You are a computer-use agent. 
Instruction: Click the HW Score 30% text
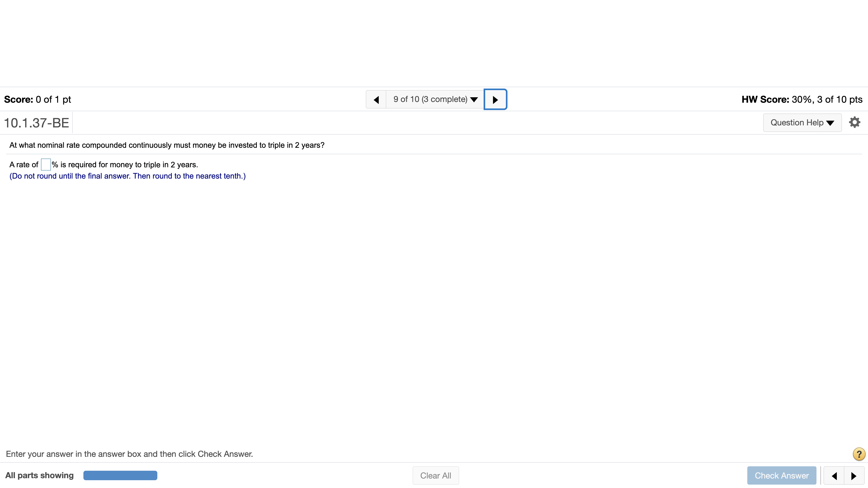point(802,99)
